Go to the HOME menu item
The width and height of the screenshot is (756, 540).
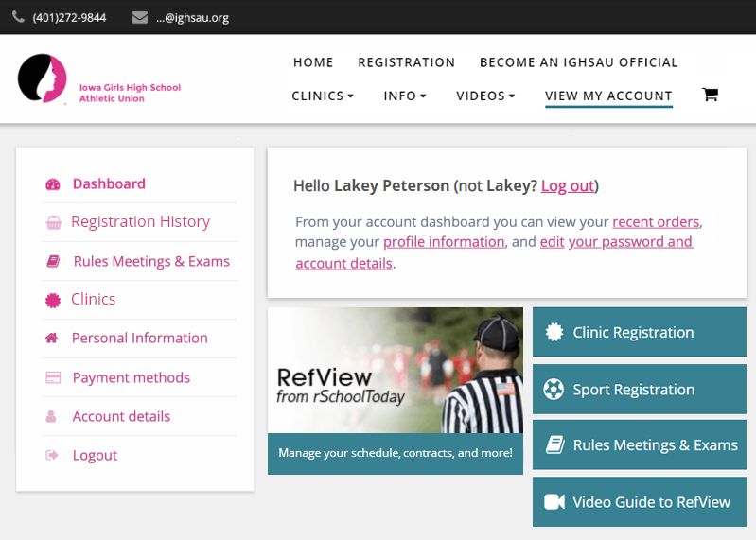313,62
